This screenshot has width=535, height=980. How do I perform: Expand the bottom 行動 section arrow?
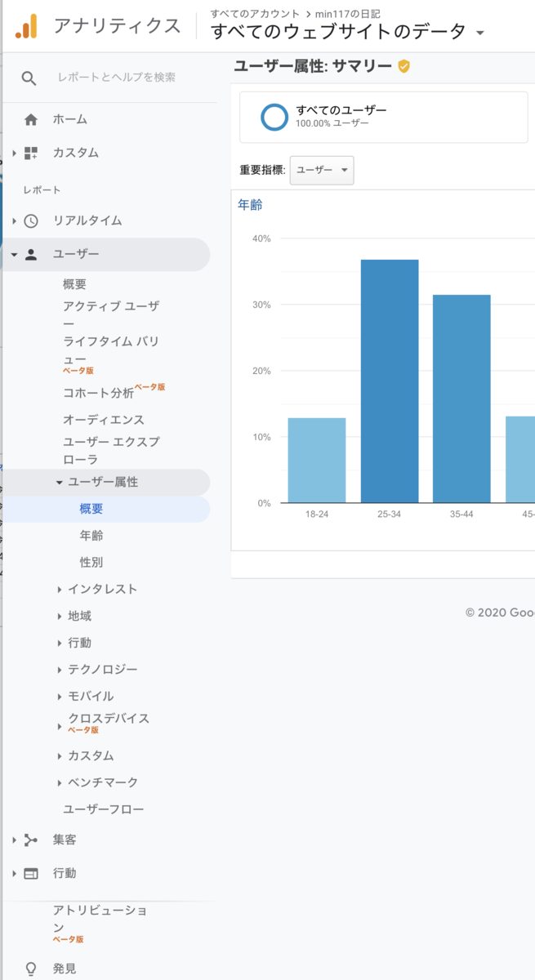[14, 873]
